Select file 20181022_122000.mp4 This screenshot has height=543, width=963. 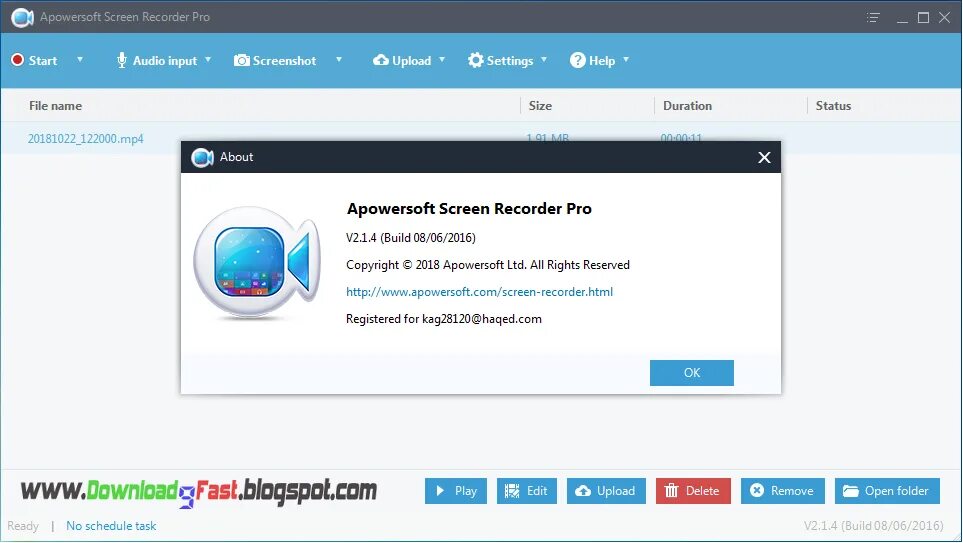85,139
